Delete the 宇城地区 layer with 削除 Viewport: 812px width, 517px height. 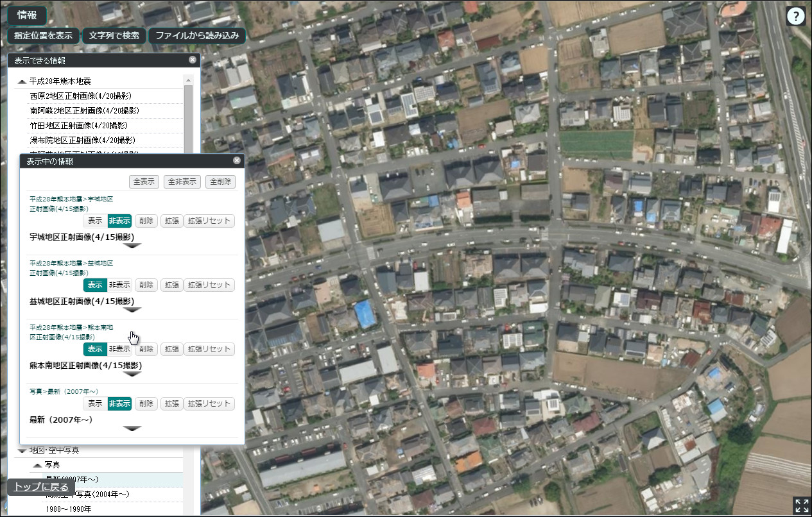pos(146,221)
